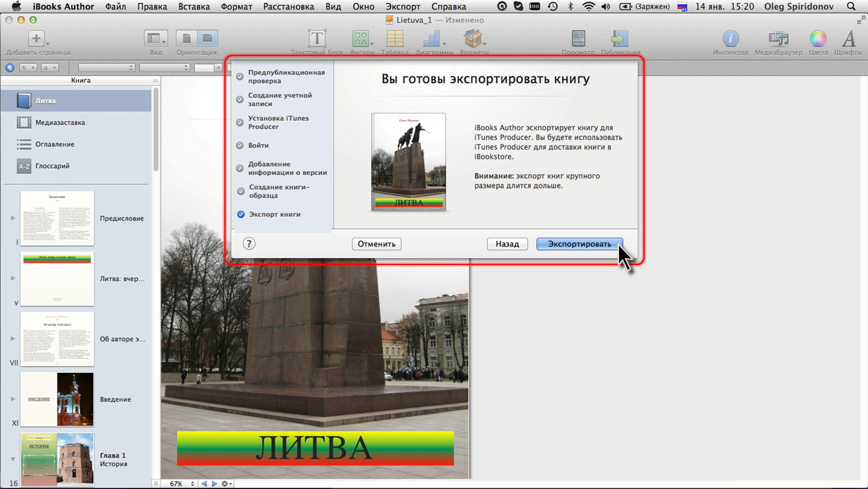
Task: Open the gear action menu at bottom
Action: coord(226,484)
